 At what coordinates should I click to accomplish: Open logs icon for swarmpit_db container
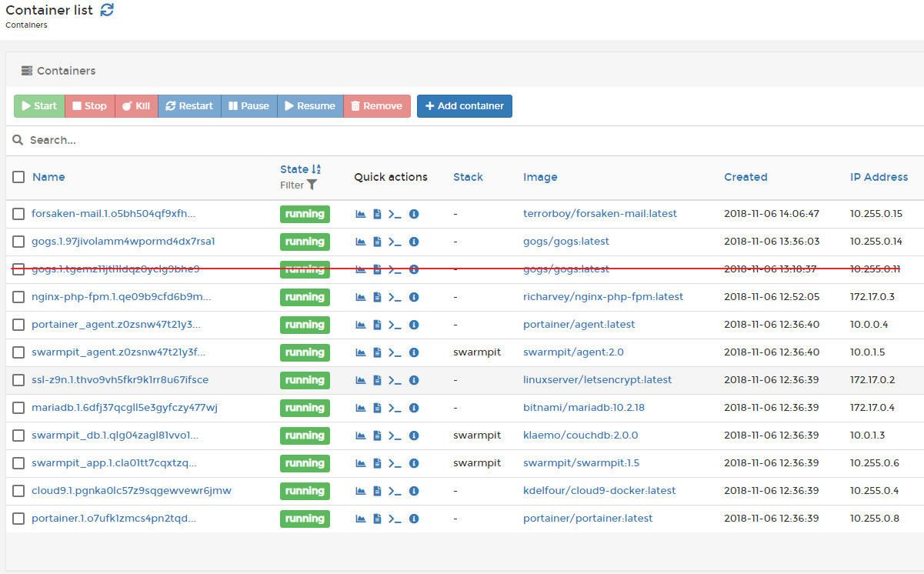coord(377,436)
